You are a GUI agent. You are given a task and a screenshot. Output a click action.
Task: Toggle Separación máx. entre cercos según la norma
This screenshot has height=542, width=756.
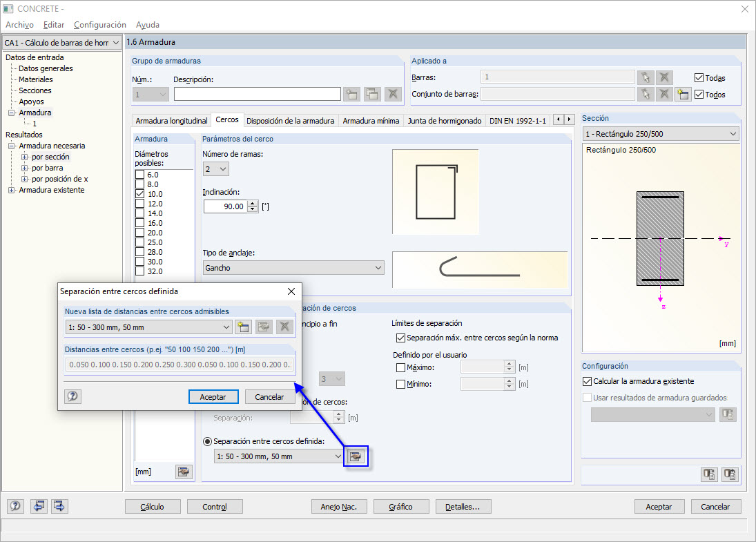tap(400, 338)
